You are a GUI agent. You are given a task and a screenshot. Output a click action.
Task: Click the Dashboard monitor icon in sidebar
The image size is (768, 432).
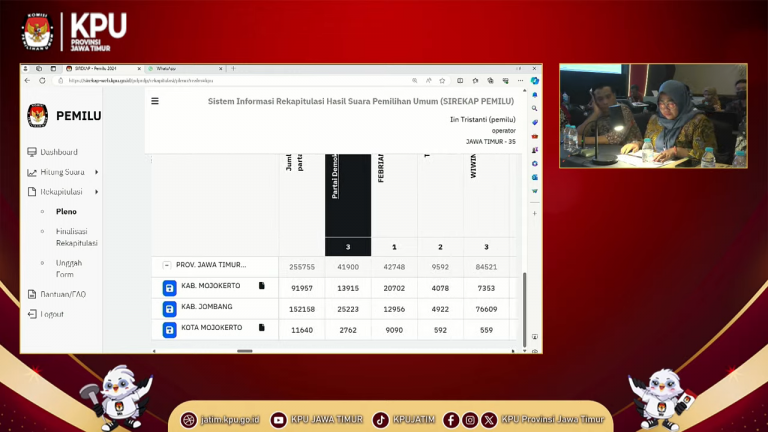[32, 152]
